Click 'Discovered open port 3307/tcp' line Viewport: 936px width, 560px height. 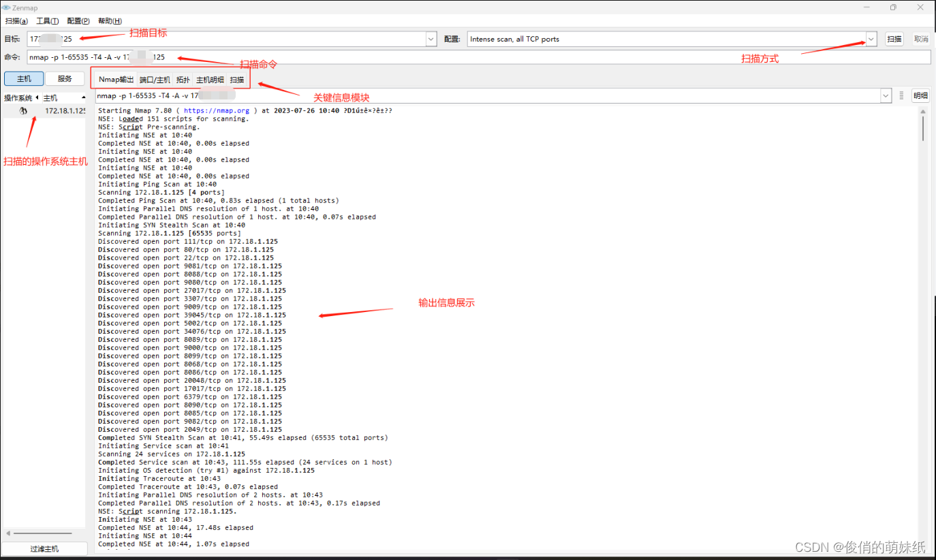click(190, 298)
